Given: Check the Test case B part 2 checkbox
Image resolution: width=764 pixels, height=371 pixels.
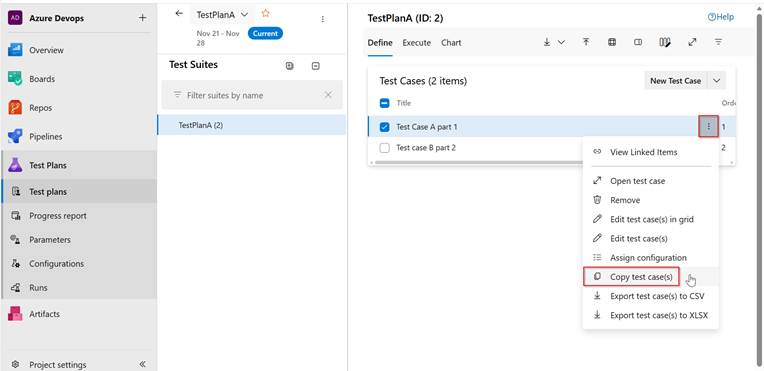Looking at the screenshot, I should click(384, 148).
